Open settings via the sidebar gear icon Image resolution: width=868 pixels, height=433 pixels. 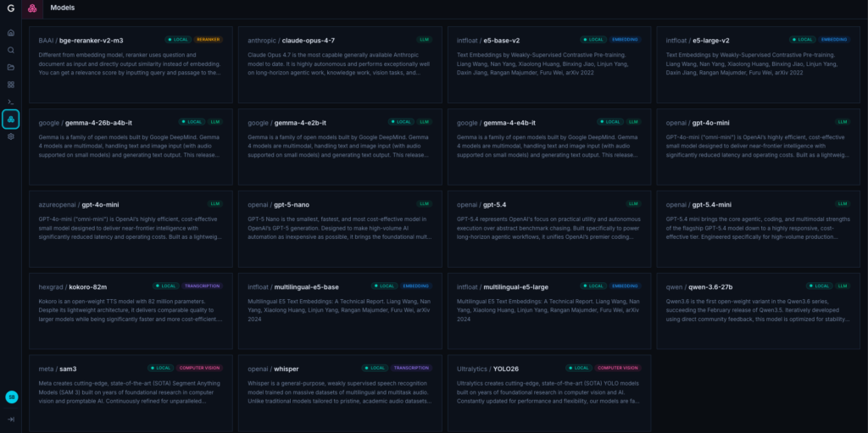pyautogui.click(x=10, y=136)
